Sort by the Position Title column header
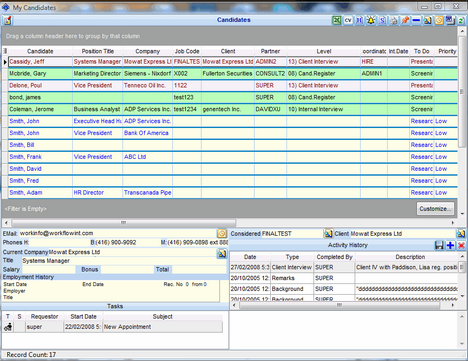This screenshot has height=361, width=468. click(x=98, y=51)
